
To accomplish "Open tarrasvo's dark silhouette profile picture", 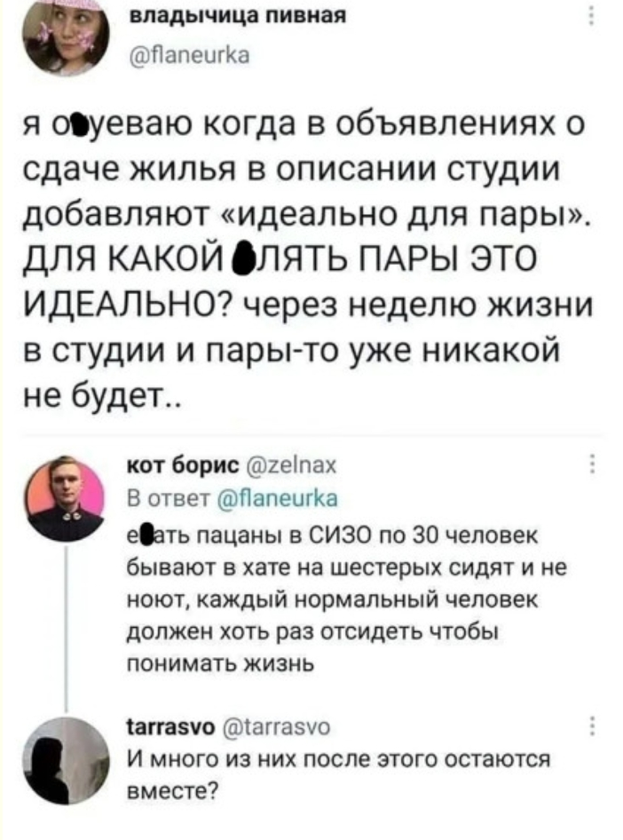I will (x=66, y=761).
